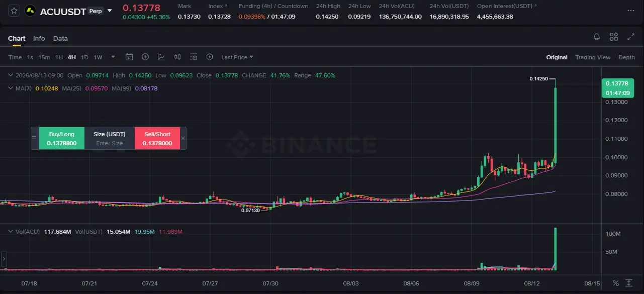The width and height of the screenshot is (644, 294).
Task: Open the three-dot more options menu
Action: click(631, 11)
